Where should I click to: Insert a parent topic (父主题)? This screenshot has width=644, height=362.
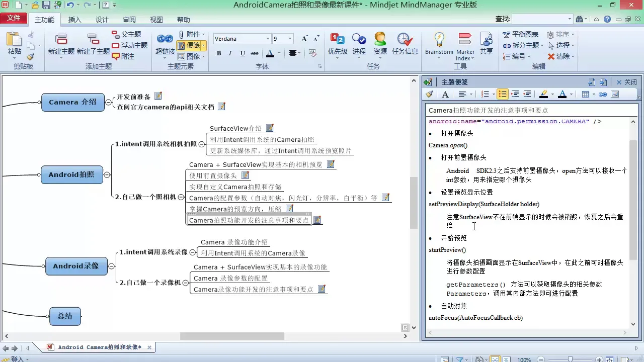click(x=126, y=34)
